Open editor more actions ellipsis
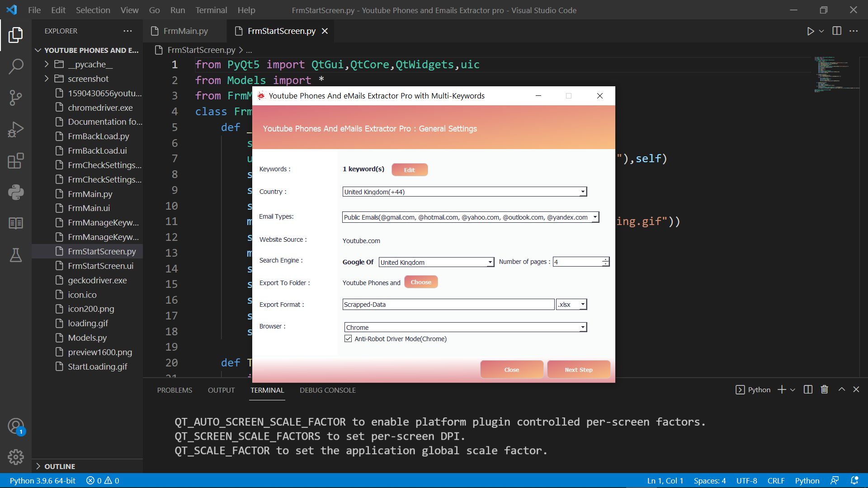 pos(854,31)
